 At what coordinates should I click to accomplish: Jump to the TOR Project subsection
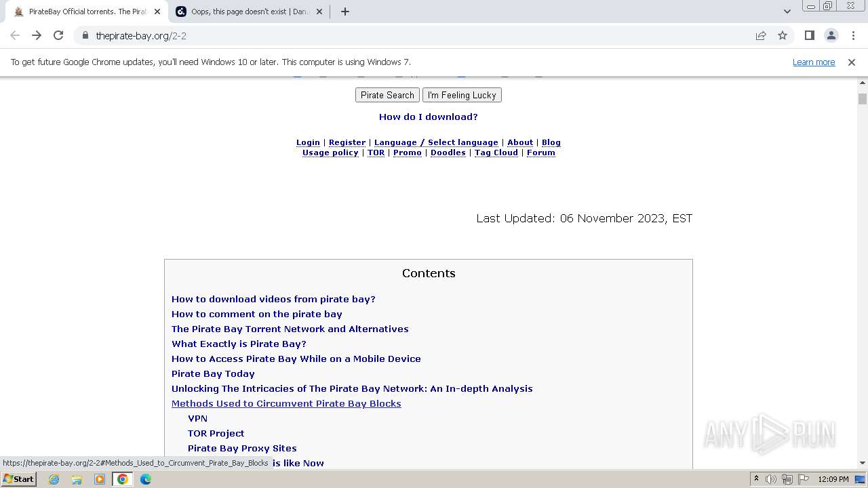(216, 433)
